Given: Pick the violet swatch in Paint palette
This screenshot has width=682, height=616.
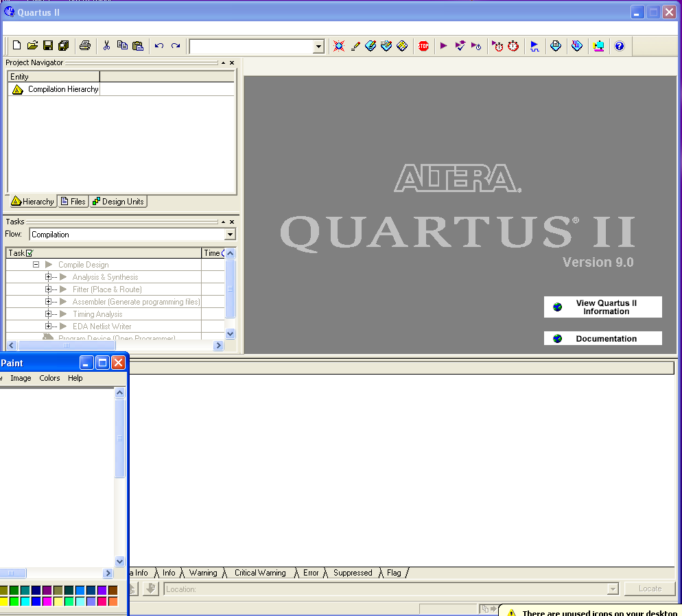Looking at the screenshot, I should point(102,590).
